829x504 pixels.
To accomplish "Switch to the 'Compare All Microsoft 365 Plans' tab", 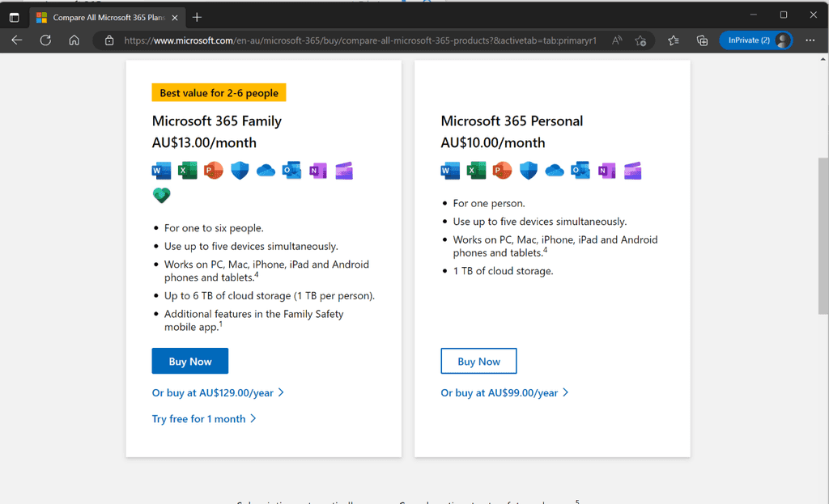I will click(x=106, y=16).
